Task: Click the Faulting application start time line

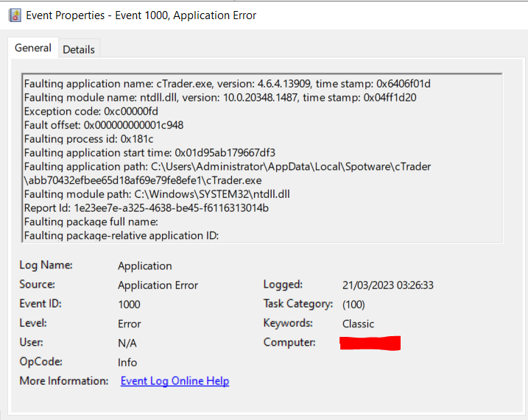Action: tap(149, 153)
